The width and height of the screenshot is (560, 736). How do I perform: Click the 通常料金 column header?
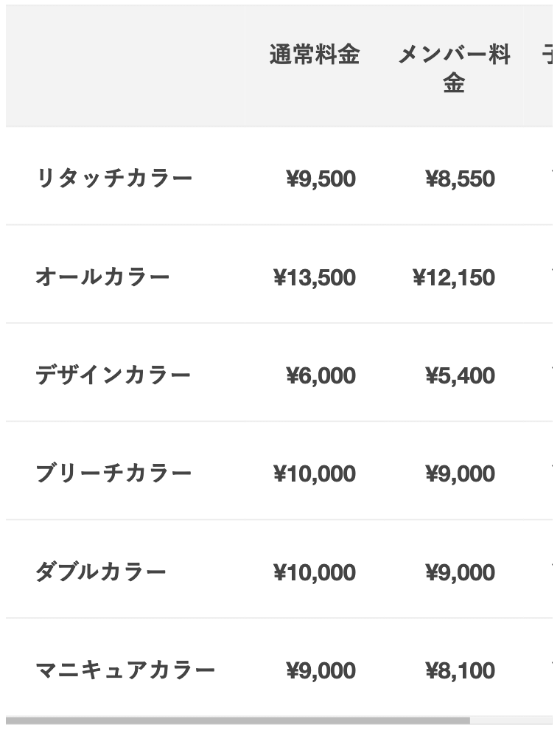(315, 54)
